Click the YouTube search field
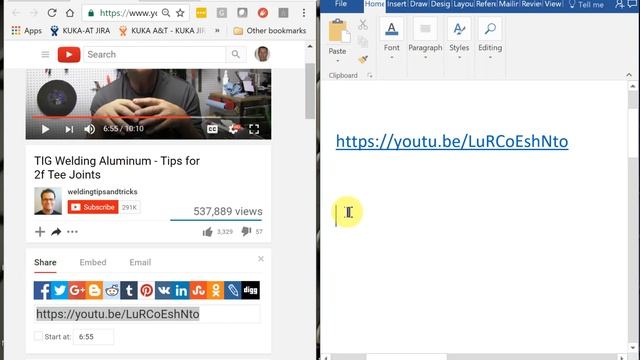Screen dimensions: 640x360 point(155,54)
